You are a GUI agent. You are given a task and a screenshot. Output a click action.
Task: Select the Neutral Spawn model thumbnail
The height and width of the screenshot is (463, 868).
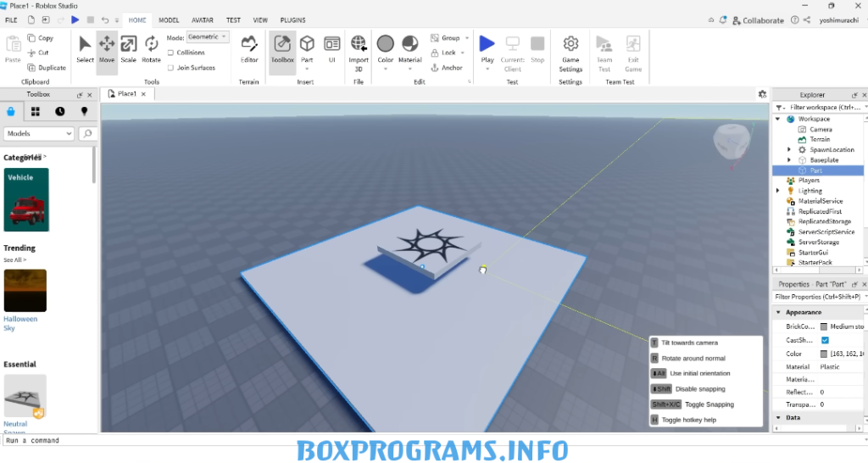pos(25,396)
